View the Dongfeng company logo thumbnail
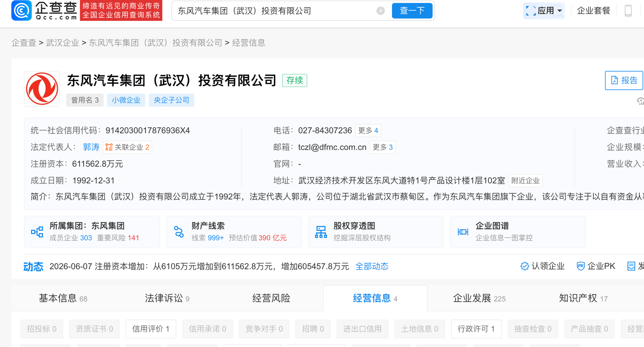Screen dimensions: 644x347 tap(42, 89)
